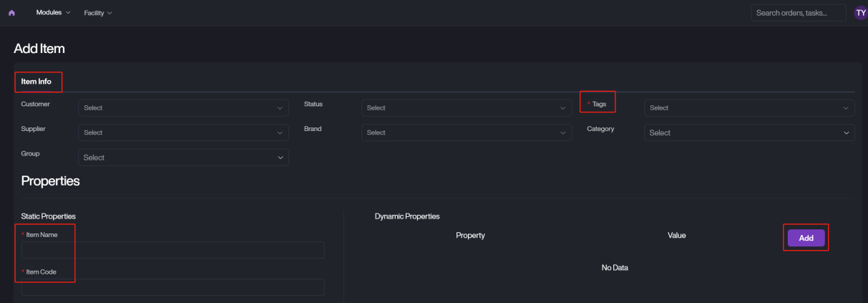Open the TY user avatar menu

coord(860,13)
